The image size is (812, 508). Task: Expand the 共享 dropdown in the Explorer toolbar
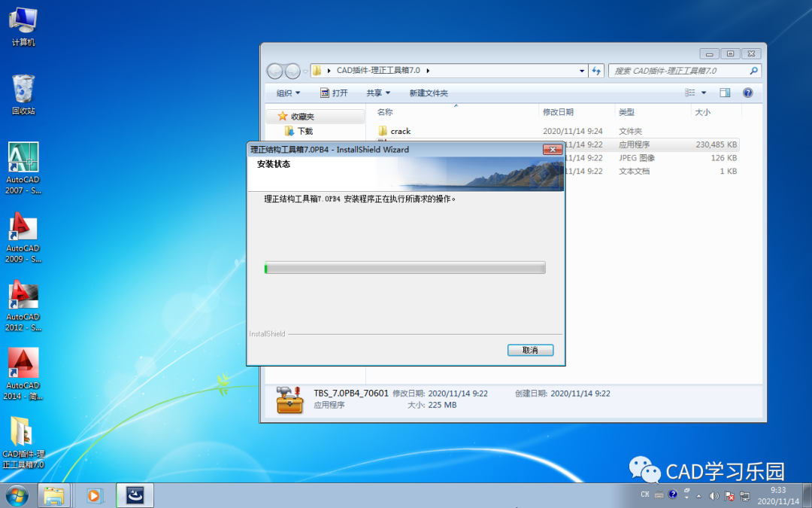[x=378, y=93]
